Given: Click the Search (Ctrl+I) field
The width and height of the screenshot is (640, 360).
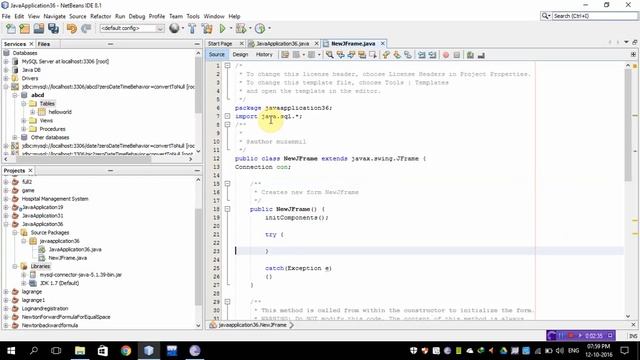Looking at the screenshot, I should pyautogui.click(x=594, y=16).
